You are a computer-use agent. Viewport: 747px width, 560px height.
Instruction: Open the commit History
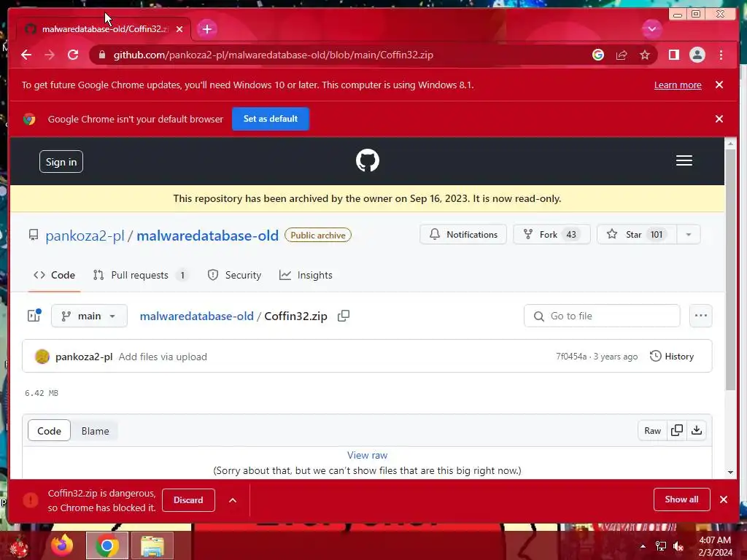[672, 356]
